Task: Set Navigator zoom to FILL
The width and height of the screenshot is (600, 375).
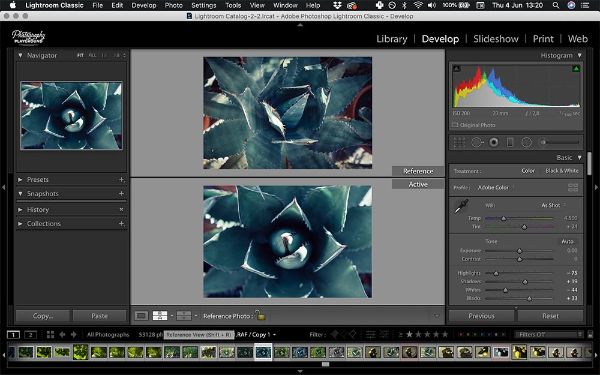Action: click(93, 55)
